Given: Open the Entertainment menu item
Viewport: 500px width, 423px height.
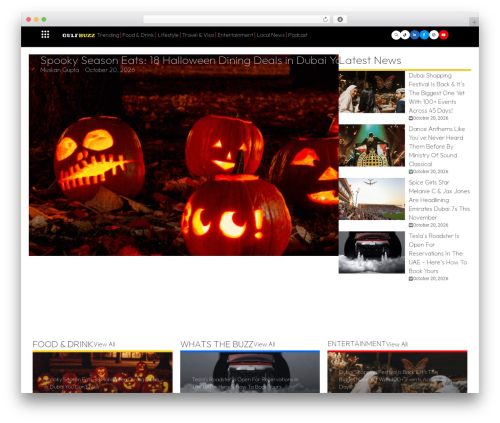Looking at the screenshot, I should point(235,35).
